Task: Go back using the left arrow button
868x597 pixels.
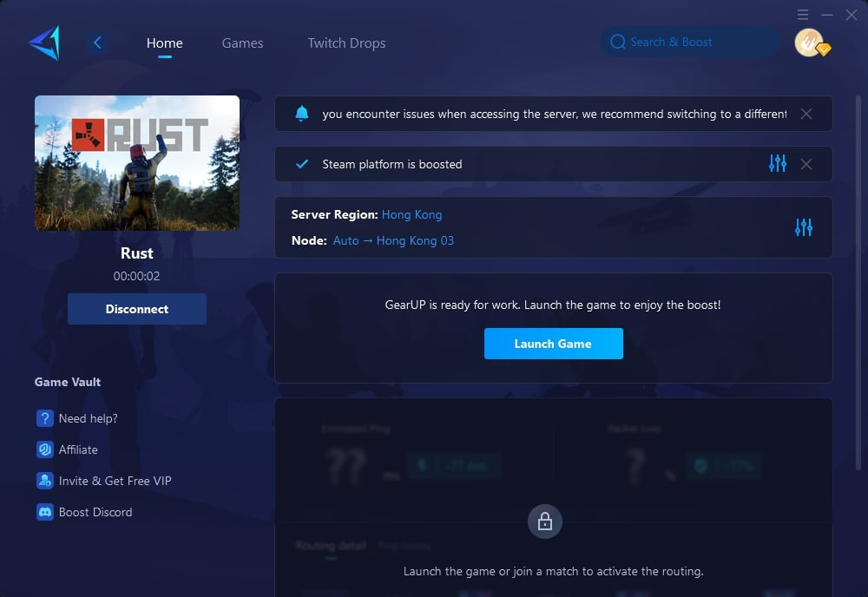Action: (x=97, y=43)
